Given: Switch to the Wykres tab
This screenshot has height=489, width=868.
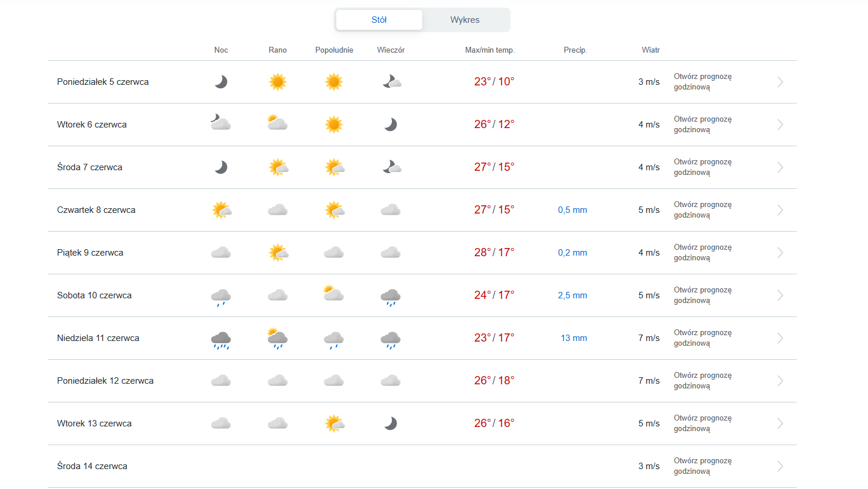Looking at the screenshot, I should pos(465,20).
